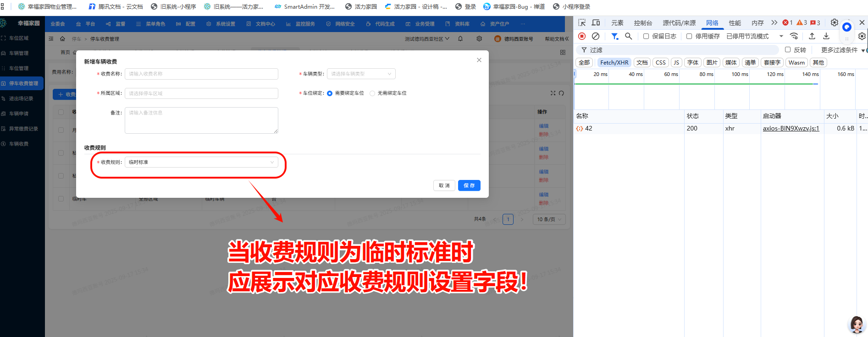The image size is (868, 337).
Task: Switch to the 性能 DevTools tab
Action: [735, 23]
